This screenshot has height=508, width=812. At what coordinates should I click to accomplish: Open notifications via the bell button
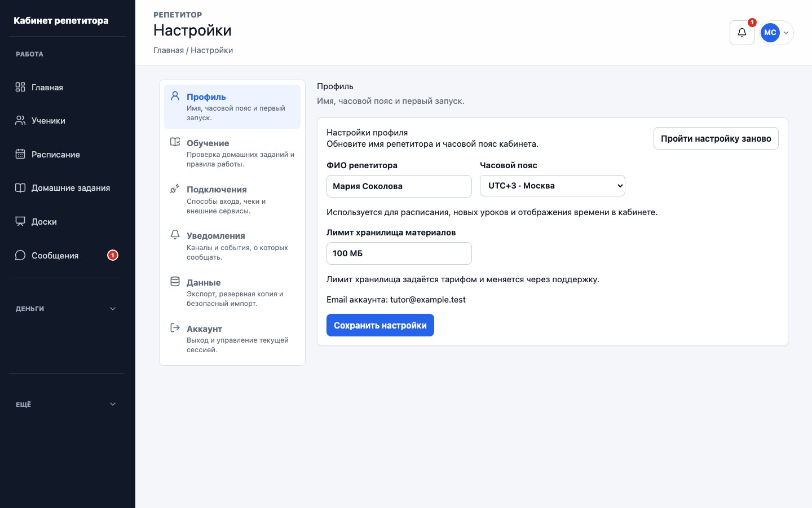(742, 33)
